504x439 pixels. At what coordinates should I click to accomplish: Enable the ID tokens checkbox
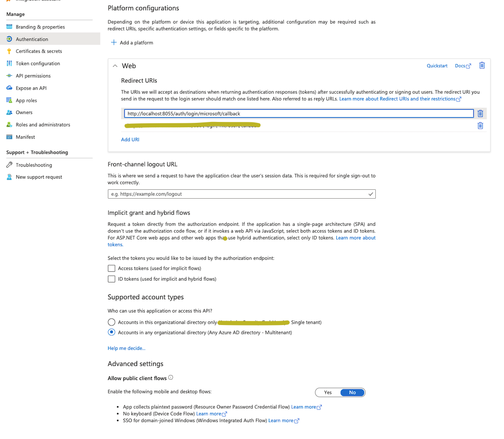coord(111,279)
